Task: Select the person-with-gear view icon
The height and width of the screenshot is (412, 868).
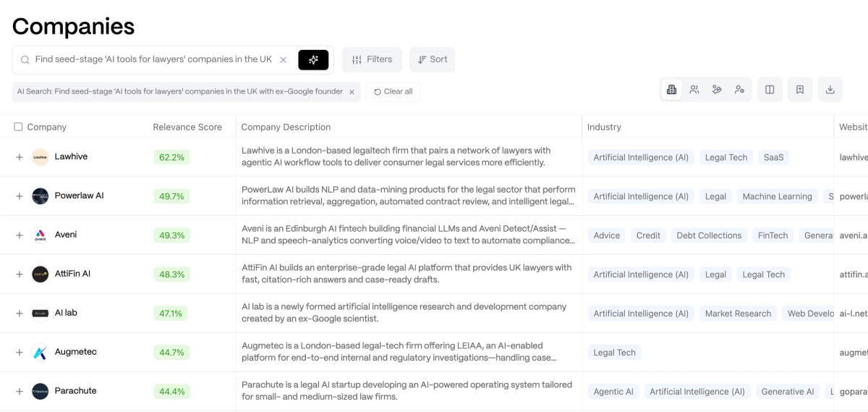Action: pos(739,90)
